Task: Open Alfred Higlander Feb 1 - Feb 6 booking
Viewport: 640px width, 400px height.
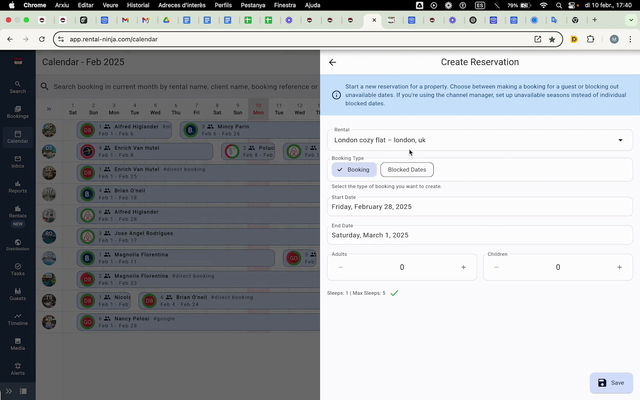Action: [124, 130]
